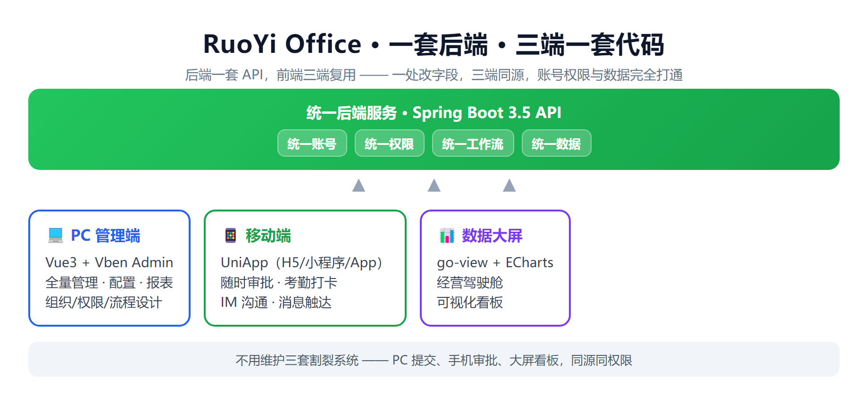Click the title RuoYi Office · 一套后端 · 三端一套代码
868x405 pixels.
coord(434,44)
